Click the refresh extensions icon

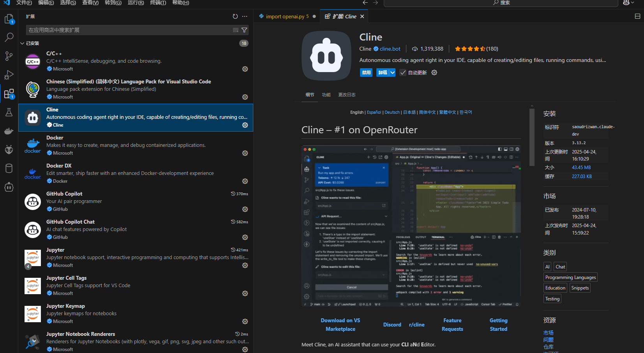(x=235, y=16)
